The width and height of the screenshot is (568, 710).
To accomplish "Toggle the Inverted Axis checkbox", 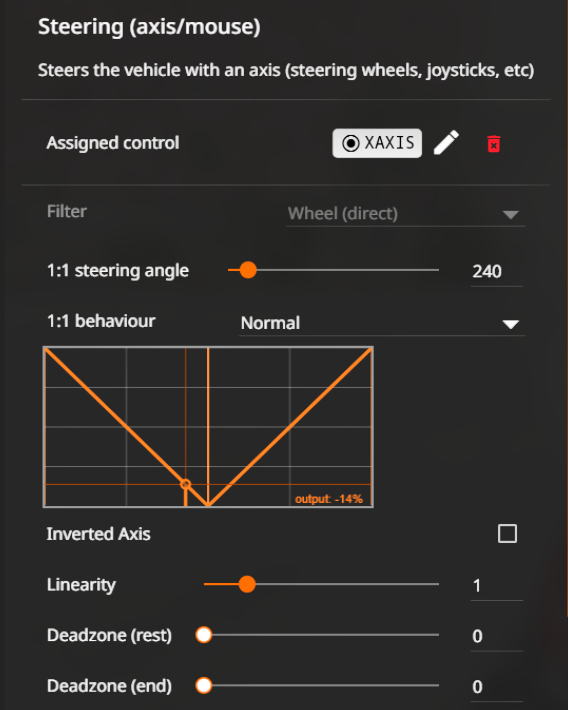I will pos(507,533).
